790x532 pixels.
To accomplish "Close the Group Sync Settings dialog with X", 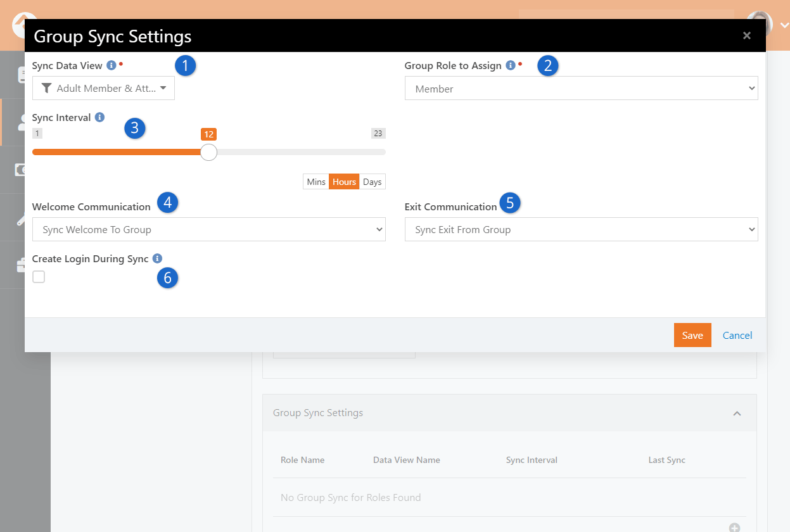I will 747,35.
